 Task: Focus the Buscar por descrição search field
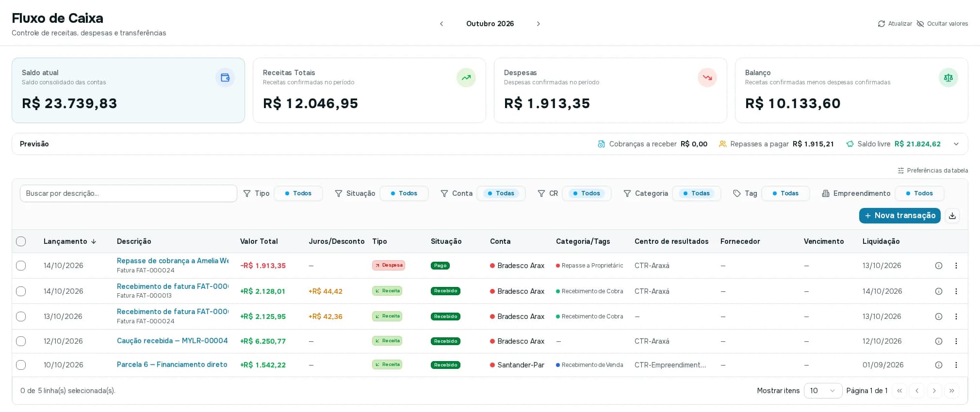click(129, 193)
